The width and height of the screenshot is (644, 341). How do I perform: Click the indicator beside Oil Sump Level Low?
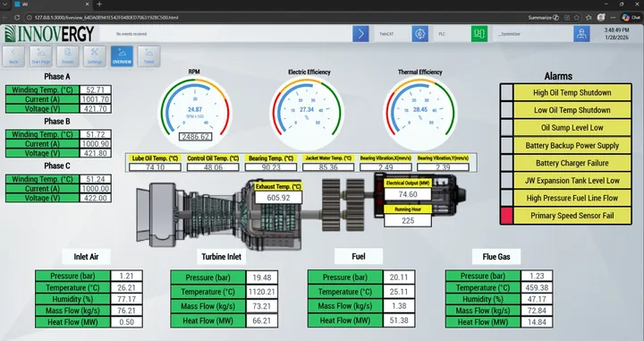[507, 128]
